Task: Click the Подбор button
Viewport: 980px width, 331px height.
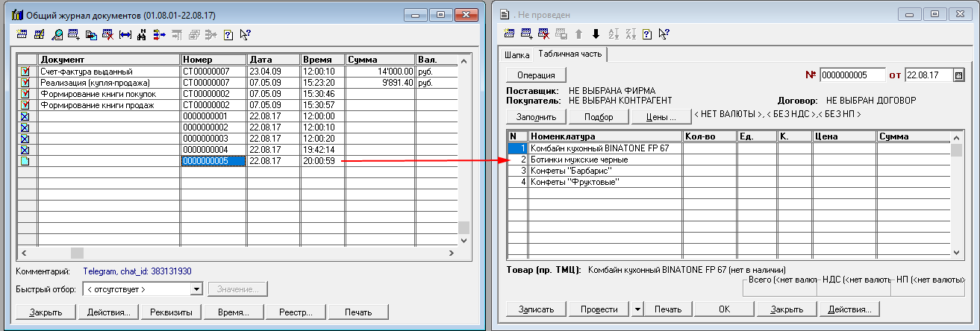Action: point(599,117)
